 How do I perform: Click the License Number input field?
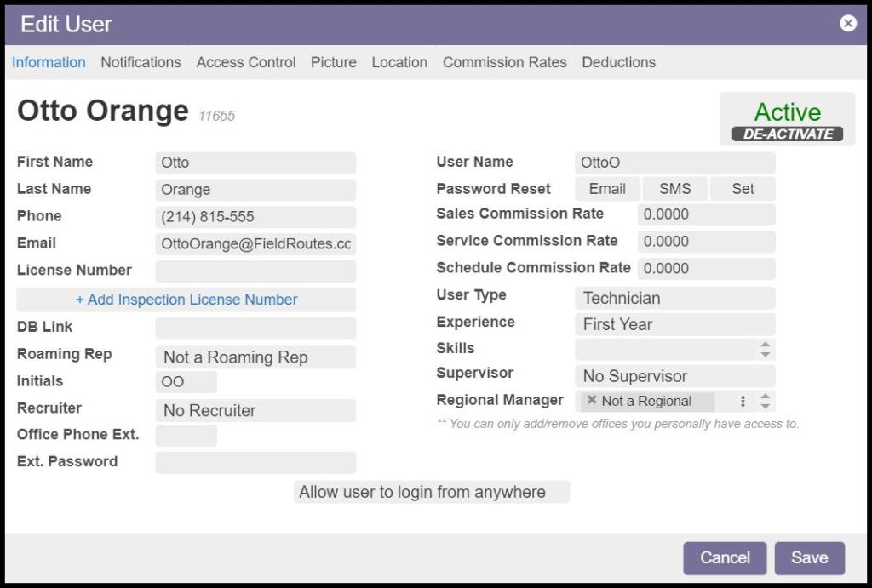click(255, 271)
